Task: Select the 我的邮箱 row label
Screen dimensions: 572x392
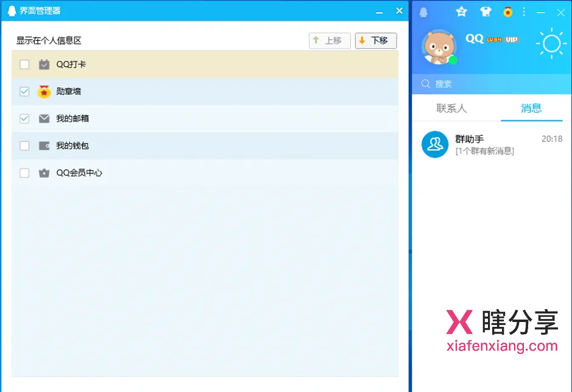Action: 72,119
